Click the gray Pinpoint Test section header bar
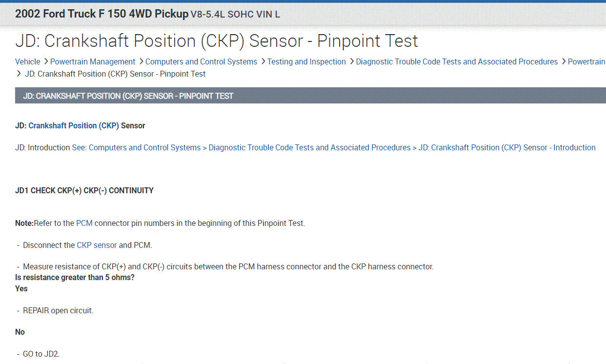The image size is (606, 364). [310, 96]
